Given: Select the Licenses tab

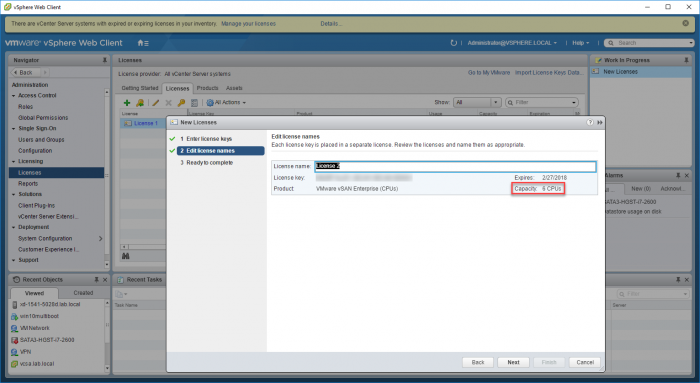Looking at the screenshot, I should coord(177,88).
